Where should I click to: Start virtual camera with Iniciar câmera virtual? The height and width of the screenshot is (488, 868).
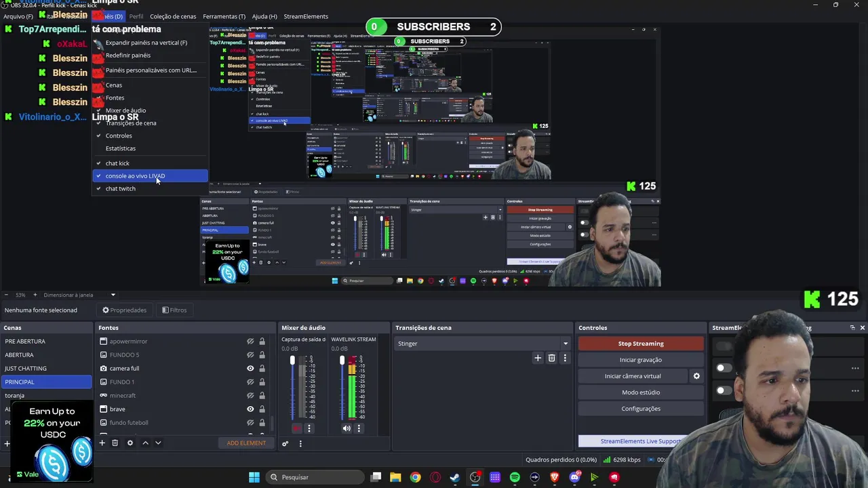(x=633, y=376)
